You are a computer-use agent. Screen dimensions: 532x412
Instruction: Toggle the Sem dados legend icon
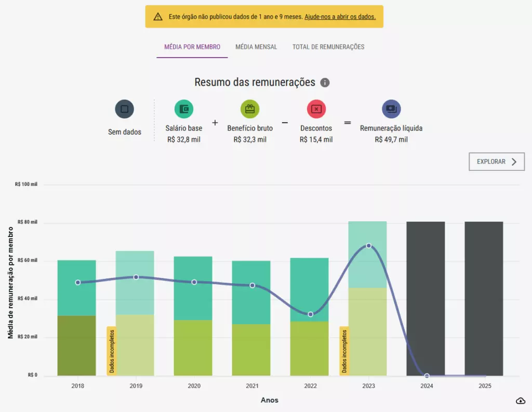[x=124, y=109]
